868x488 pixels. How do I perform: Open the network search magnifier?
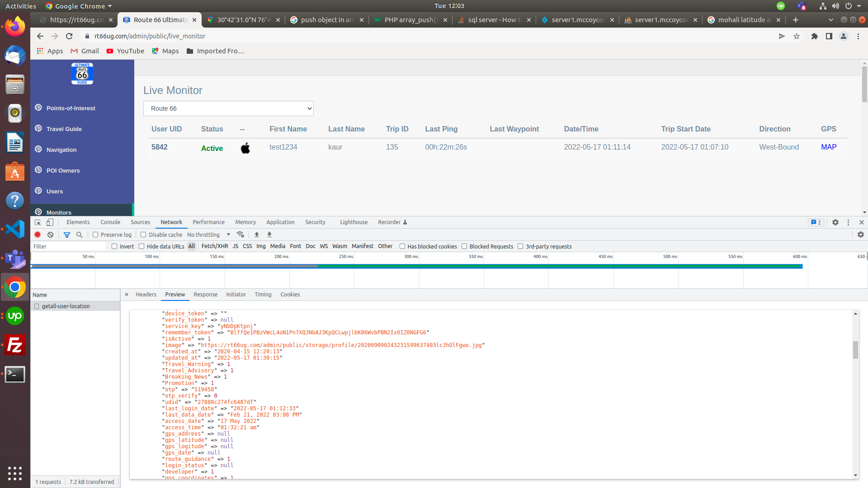coord(80,235)
